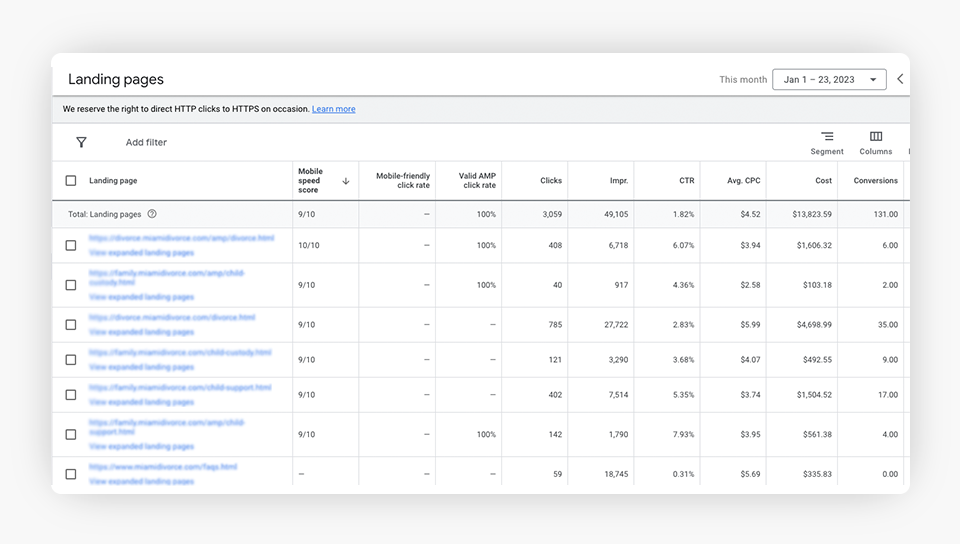This screenshot has width=960, height=544.
Task: Click Add filter text
Action: click(146, 143)
